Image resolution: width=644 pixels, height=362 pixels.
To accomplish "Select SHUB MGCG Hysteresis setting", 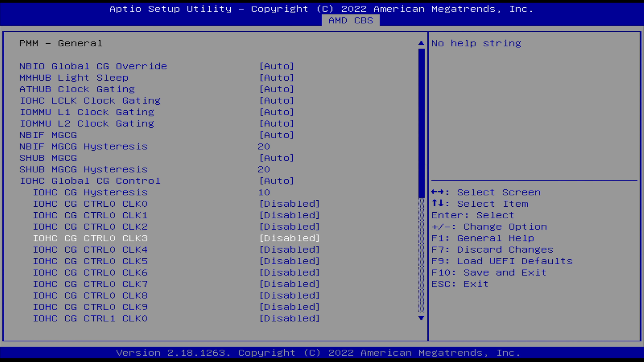I will tap(84, 169).
